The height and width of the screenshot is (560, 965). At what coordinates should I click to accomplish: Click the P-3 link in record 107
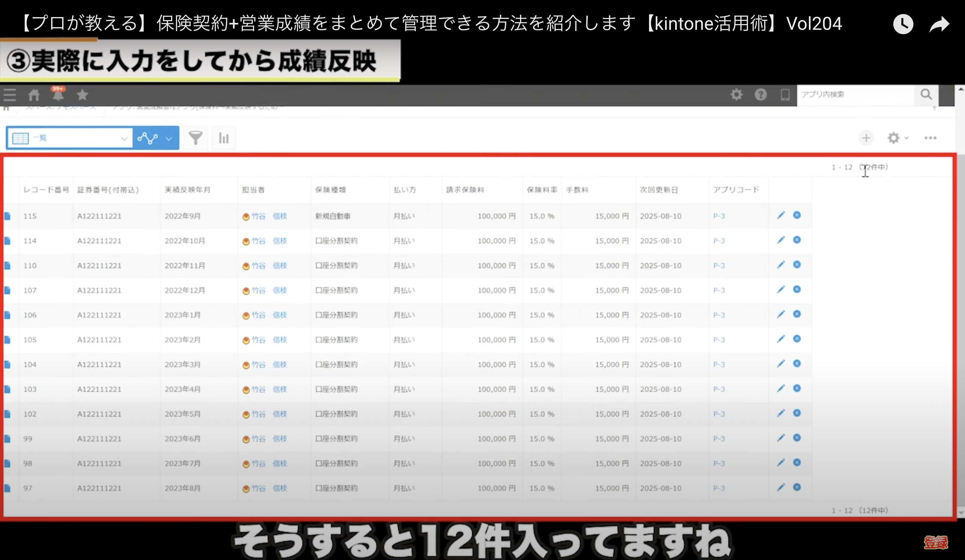[719, 290]
